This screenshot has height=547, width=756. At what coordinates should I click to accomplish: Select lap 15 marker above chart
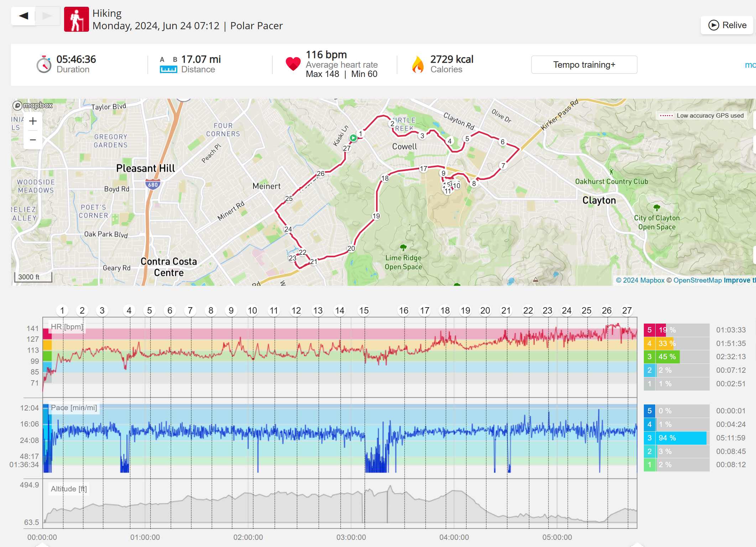pos(364,311)
